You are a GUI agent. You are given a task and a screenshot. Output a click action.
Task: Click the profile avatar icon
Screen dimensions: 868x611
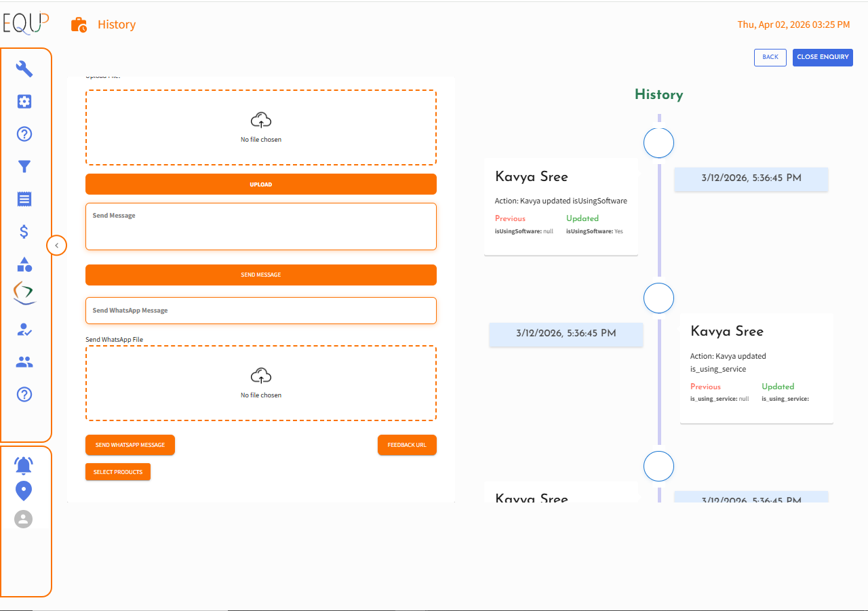(24, 519)
